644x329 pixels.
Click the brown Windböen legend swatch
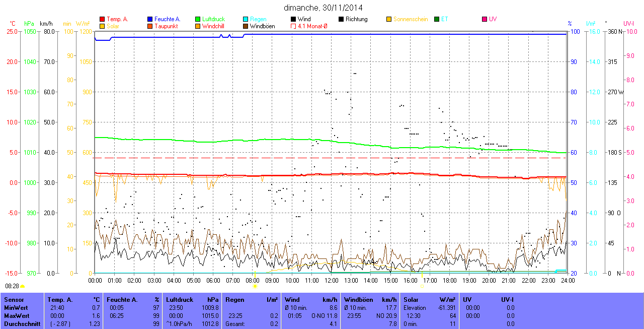[x=246, y=26]
